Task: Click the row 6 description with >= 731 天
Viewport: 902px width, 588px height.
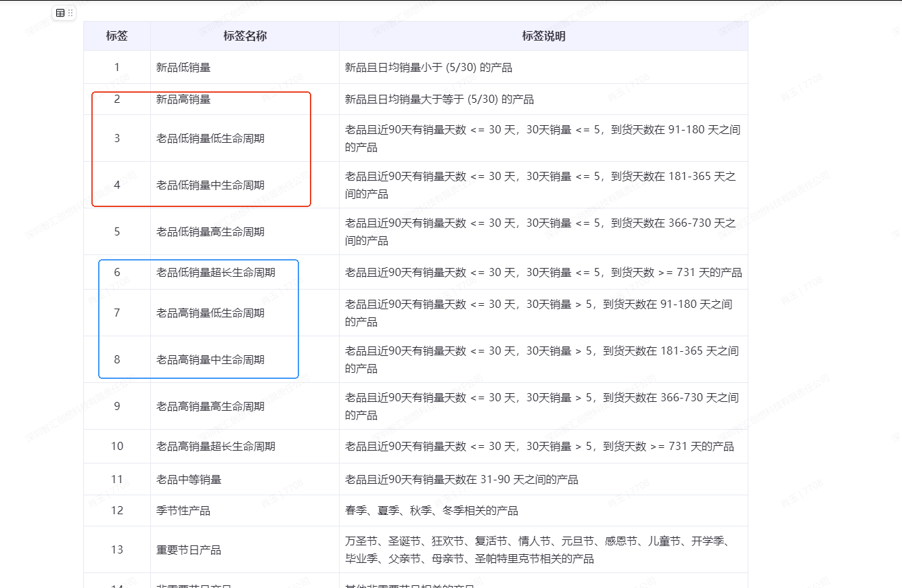Action: click(543, 273)
